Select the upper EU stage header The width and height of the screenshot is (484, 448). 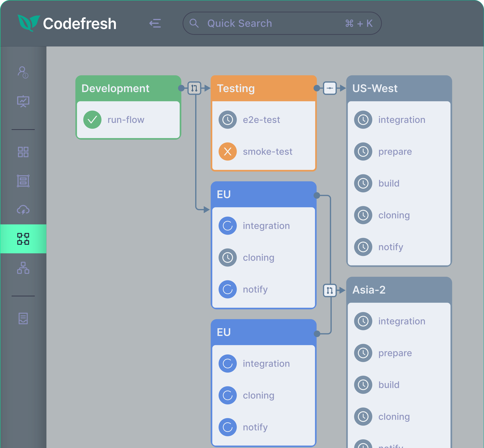(264, 194)
